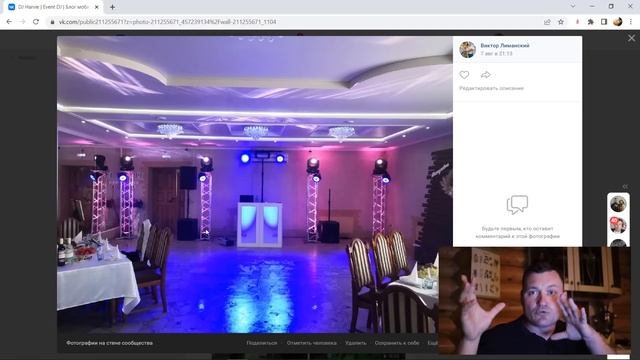Viewport: 640px width, 360px height.
Task: Open the Chrome three-dot menu
Action: pyautogui.click(x=631, y=22)
